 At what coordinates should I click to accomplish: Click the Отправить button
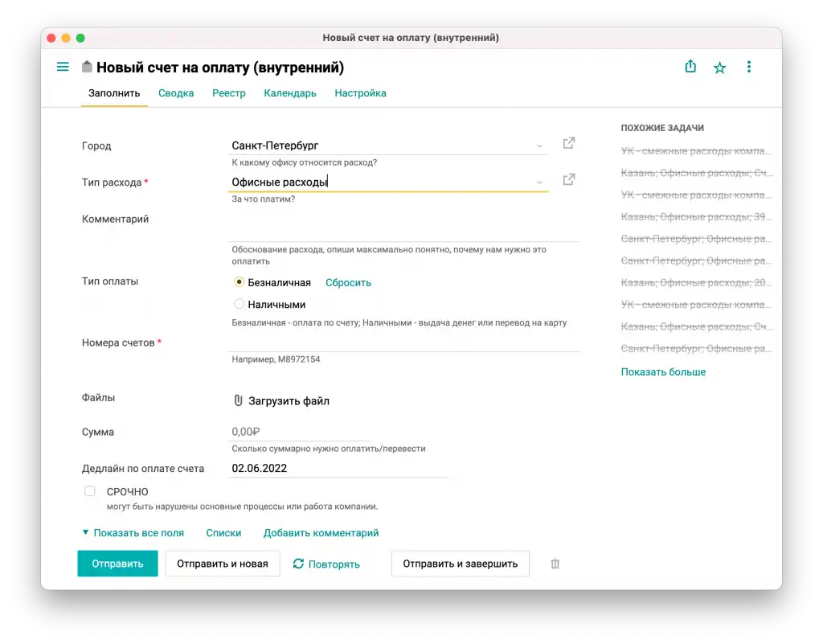pyautogui.click(x=117, y=564)
